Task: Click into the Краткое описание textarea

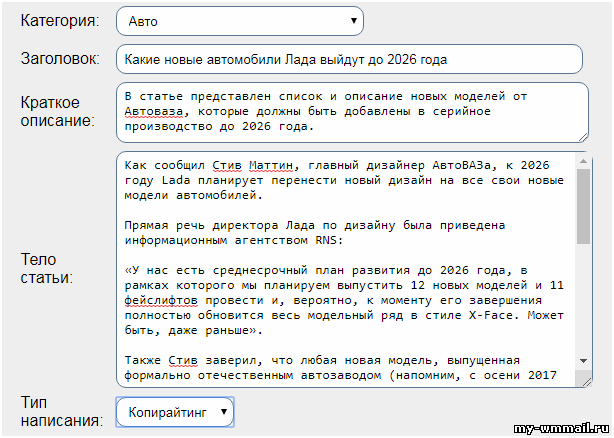Action: point(352,112)
